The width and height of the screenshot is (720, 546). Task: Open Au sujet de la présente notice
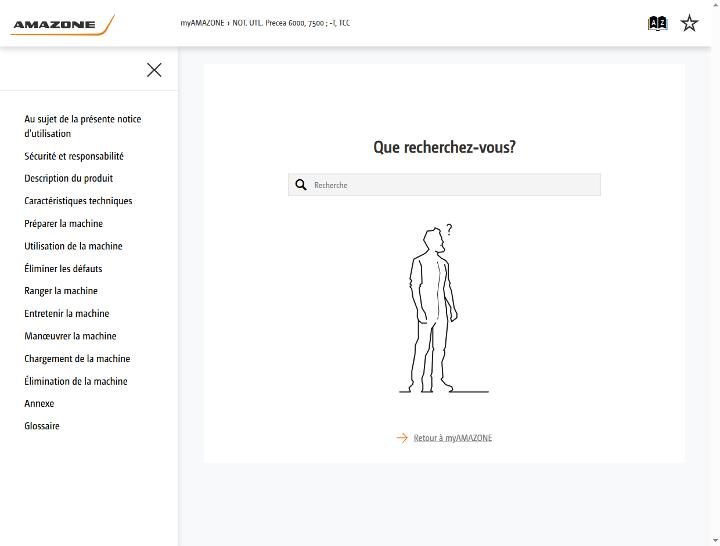(83, 126)
